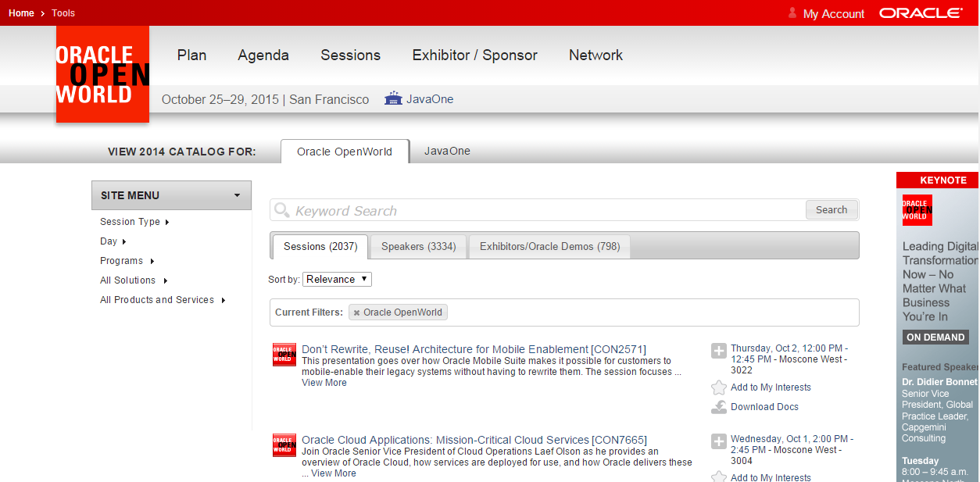Click the Oracle wordmark logo in header

click(921, 13)
